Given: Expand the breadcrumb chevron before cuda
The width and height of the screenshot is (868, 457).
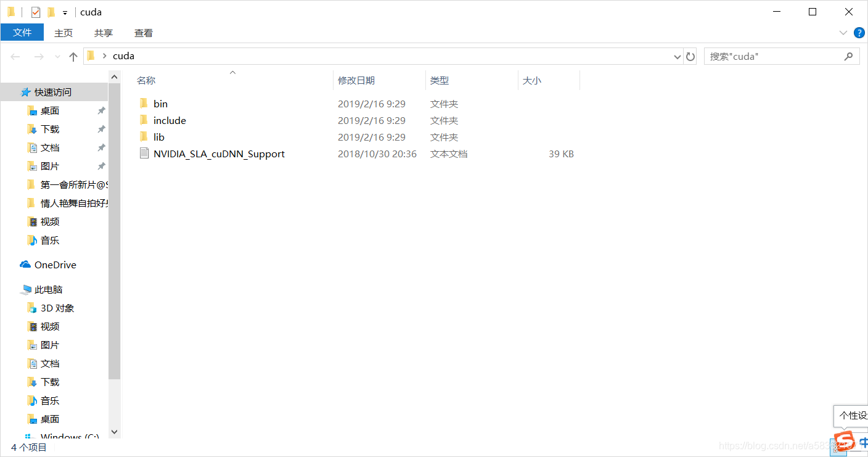Looking at the screenshot, I should pyautogui.click(x=105, y=56).
